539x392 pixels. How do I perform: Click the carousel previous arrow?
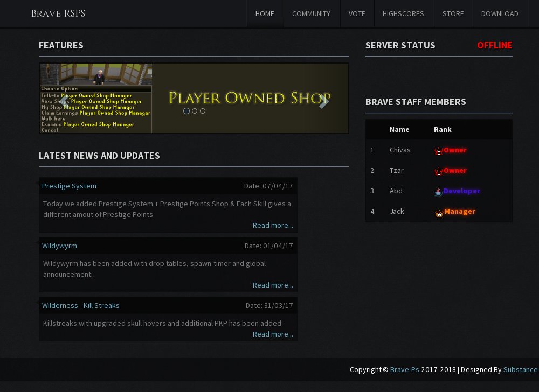(64, 101)
